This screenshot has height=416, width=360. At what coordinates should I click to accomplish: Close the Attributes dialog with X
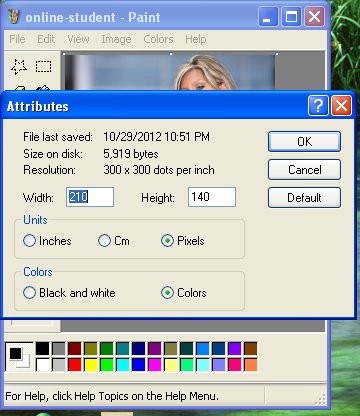pyautogui.click(x=341, y=106)
